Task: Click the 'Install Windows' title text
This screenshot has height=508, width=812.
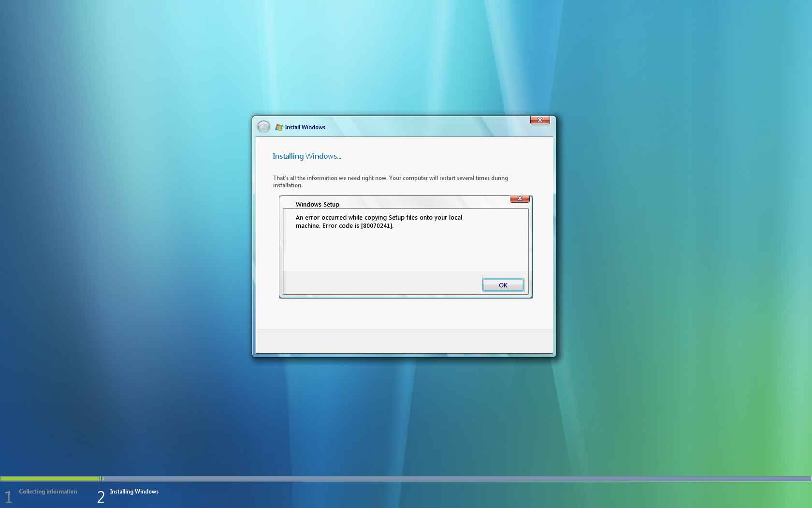Action: pos(305,127)
